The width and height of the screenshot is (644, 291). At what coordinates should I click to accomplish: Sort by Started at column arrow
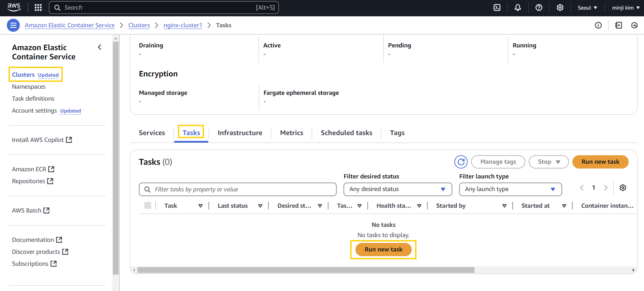[x=564, y=206]
